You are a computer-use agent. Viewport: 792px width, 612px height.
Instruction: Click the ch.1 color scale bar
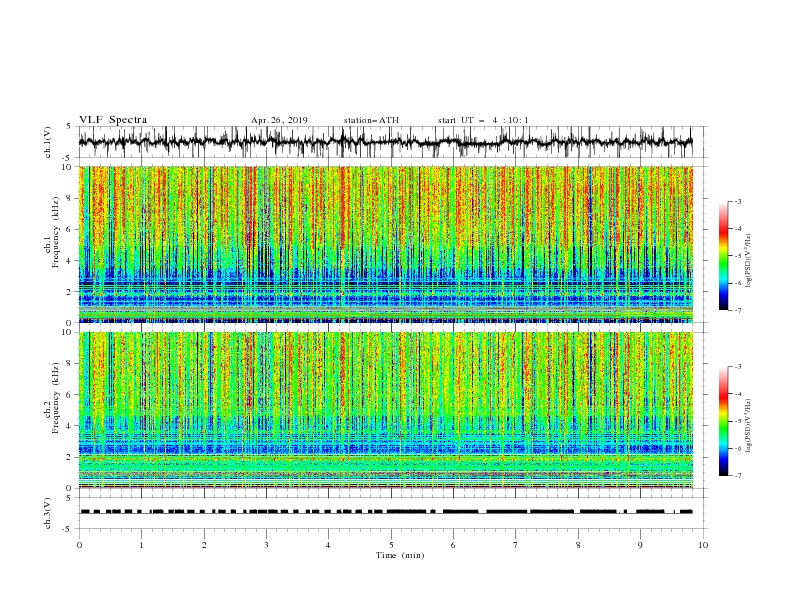[x=723, y=256]
